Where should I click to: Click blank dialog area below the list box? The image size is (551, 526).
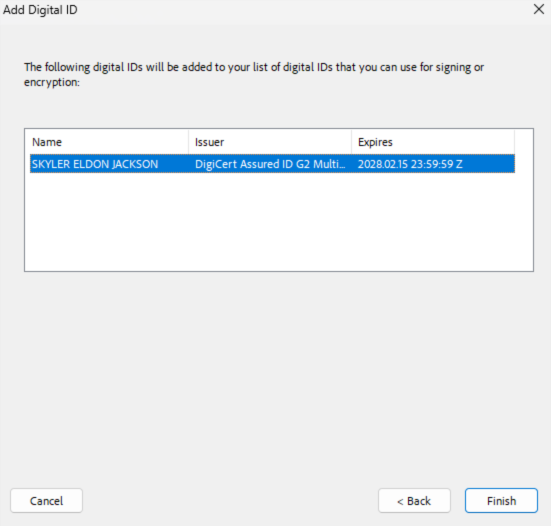[x=279, y=378]
